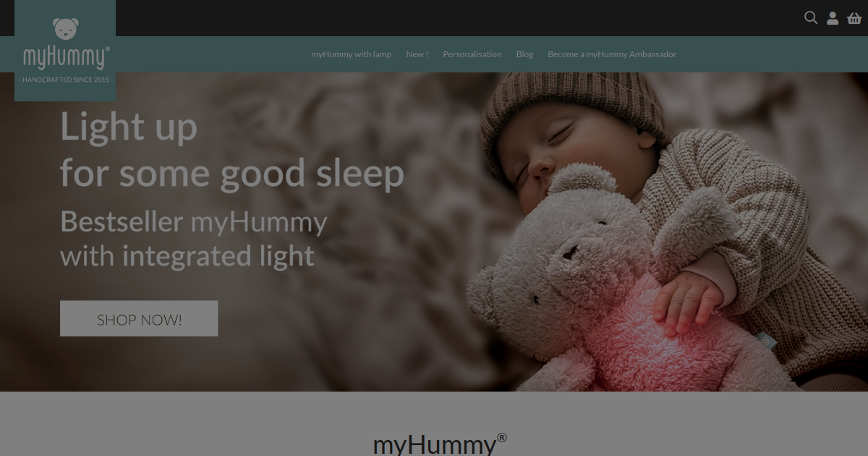Open the myHummy with lamp menu
Screen dimensions: 868x456
pyautogui.click(x=352, y=54)
